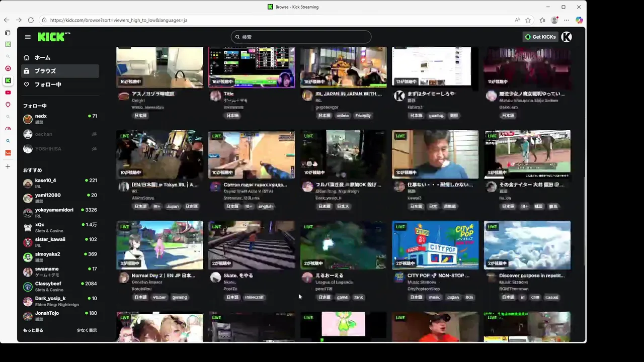Viewport: 644px width, 362px height.
Task: Open the Elden Ring Nightreign stream thumbnail
Action: coord(344,154)
